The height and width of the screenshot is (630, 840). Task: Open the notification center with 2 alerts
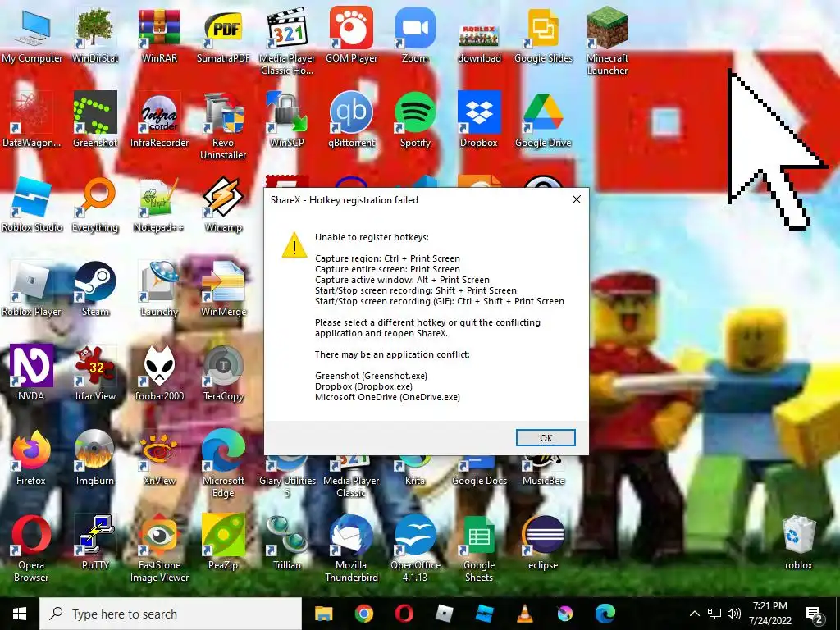coord(815,615)
